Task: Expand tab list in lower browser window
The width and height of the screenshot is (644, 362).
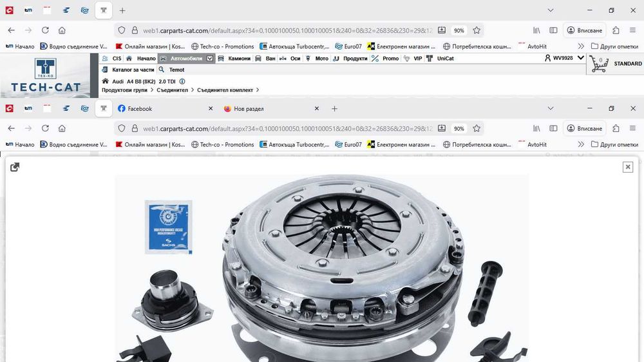Action: pyautogui.click(x=551, y=108)
